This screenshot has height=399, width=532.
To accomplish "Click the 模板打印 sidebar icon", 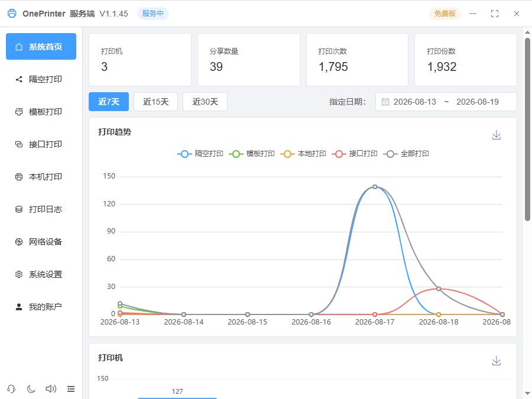I will [19, 112].
